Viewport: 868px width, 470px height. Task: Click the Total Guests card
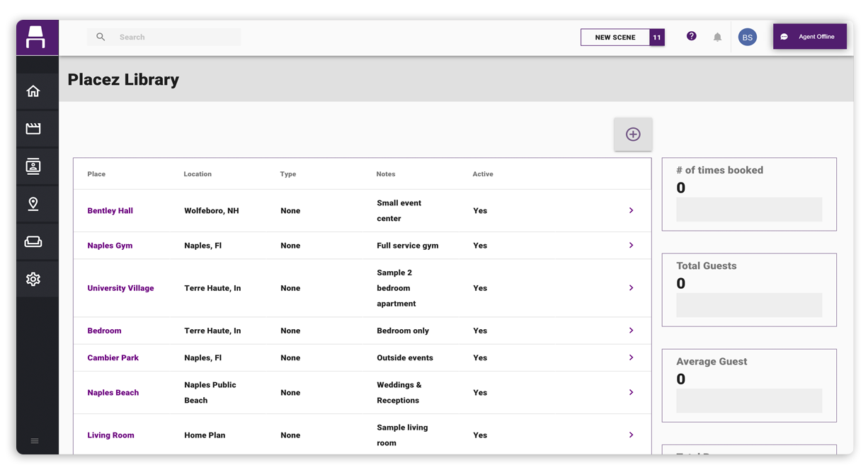tap(749, 290)
